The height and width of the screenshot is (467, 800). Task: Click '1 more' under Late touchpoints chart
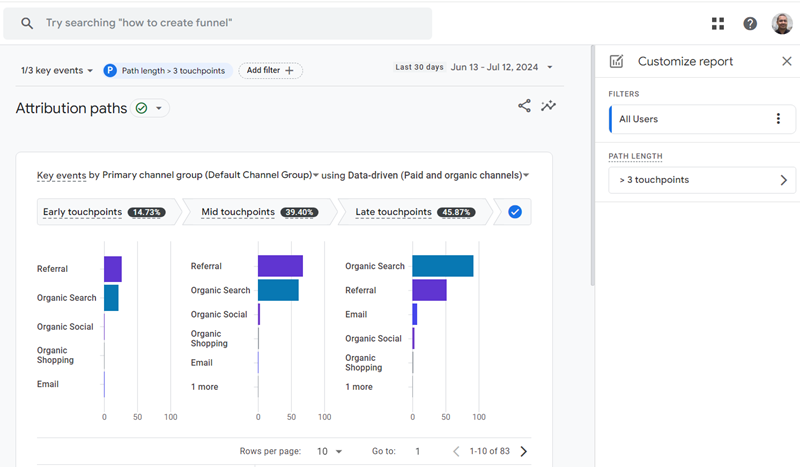click(x=359, y=387)
